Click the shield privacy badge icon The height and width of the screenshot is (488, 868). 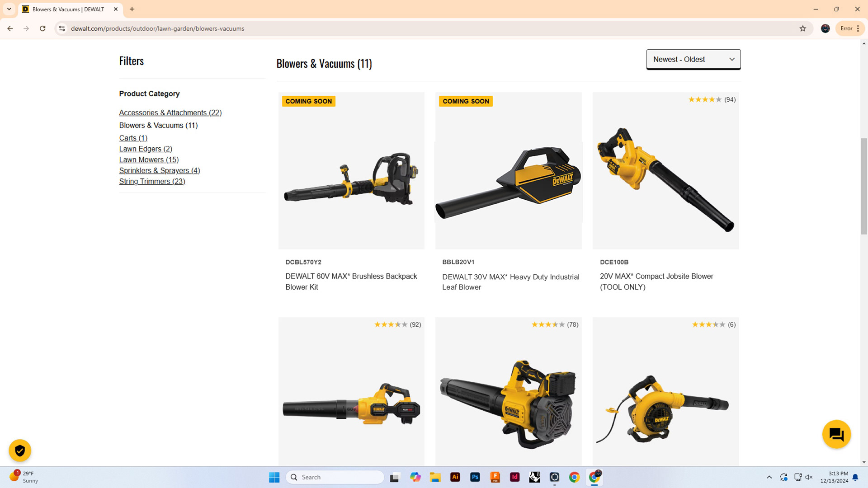(x=20, y=450)
